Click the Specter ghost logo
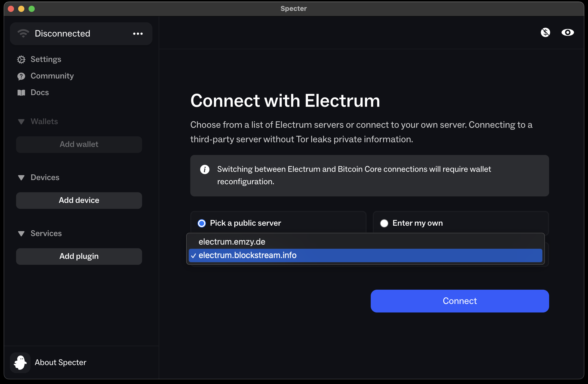This screenshot has width=588, height=384. 20,362
